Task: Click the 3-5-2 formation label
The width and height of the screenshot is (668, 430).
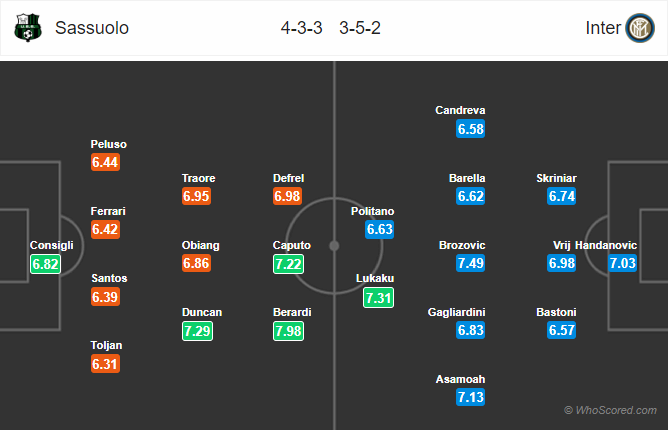Action: (360, 28)
